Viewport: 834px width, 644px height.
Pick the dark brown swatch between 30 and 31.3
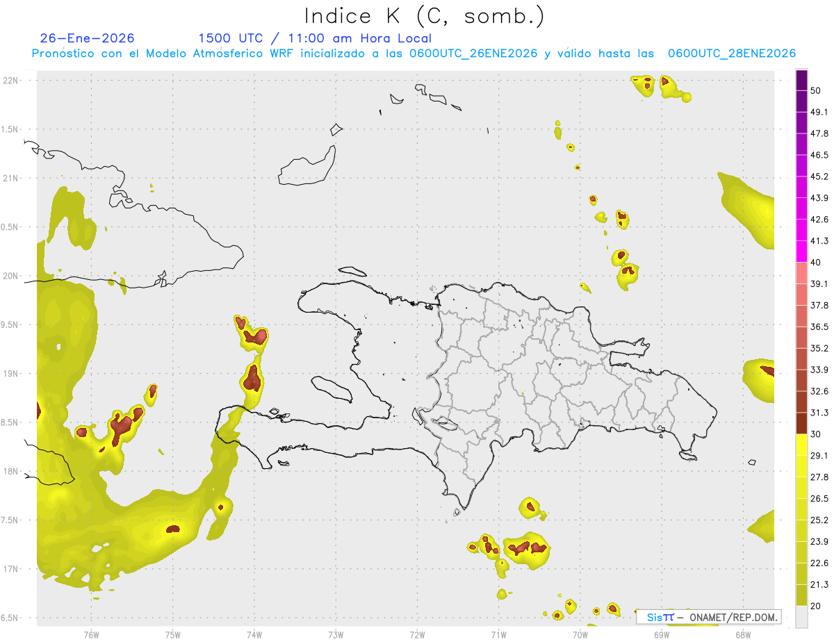pyautogui.click(x=802, y=423)
